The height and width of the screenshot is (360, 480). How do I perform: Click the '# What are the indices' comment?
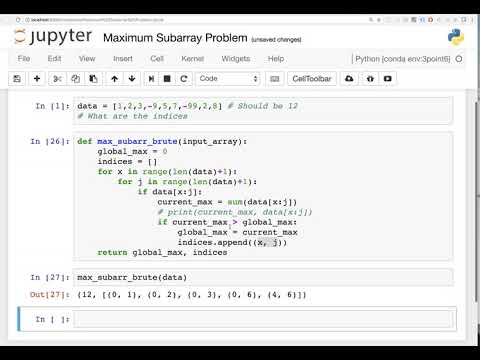coord(132,116)
